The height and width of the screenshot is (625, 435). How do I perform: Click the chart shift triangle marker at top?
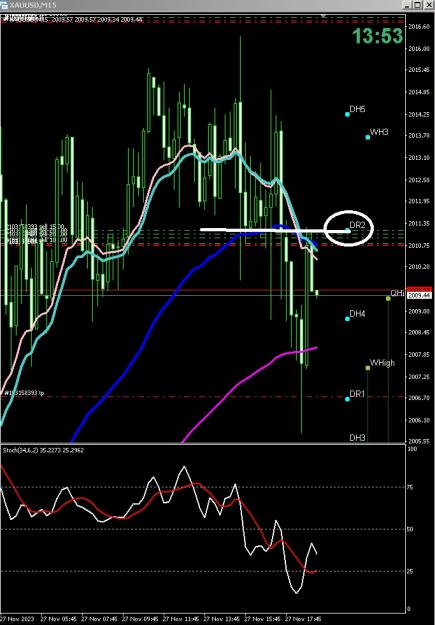coord(324,16)
